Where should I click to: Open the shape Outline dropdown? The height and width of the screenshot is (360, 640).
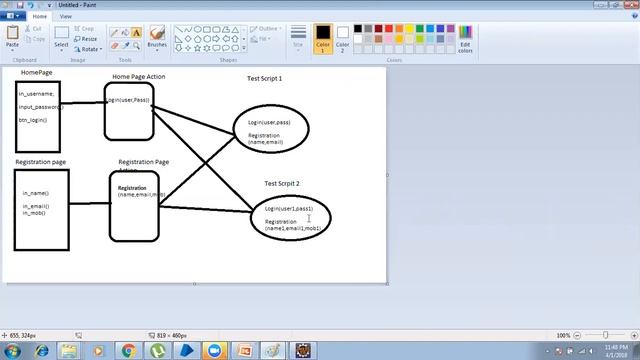tap(266, 29)
